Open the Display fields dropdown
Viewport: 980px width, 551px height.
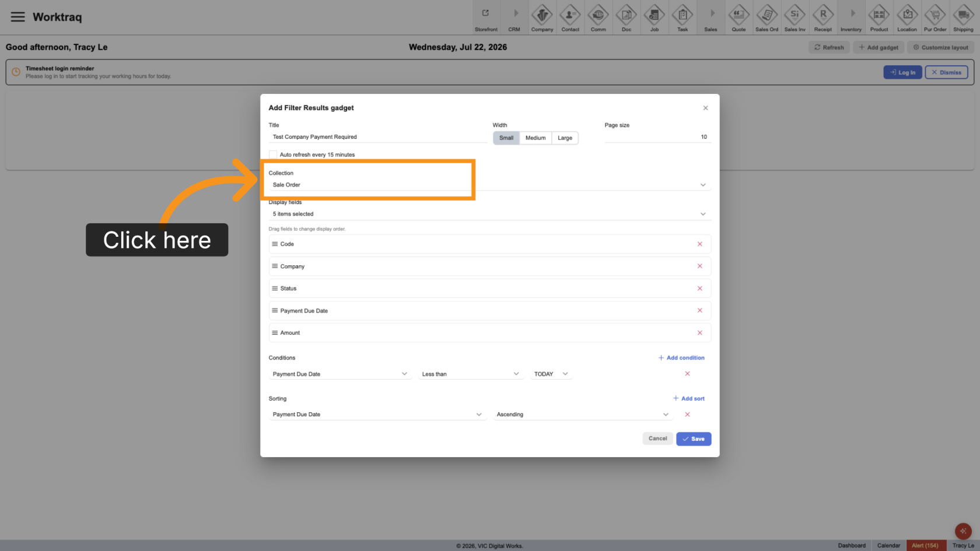pyautogui.click(x=489, y=214)
